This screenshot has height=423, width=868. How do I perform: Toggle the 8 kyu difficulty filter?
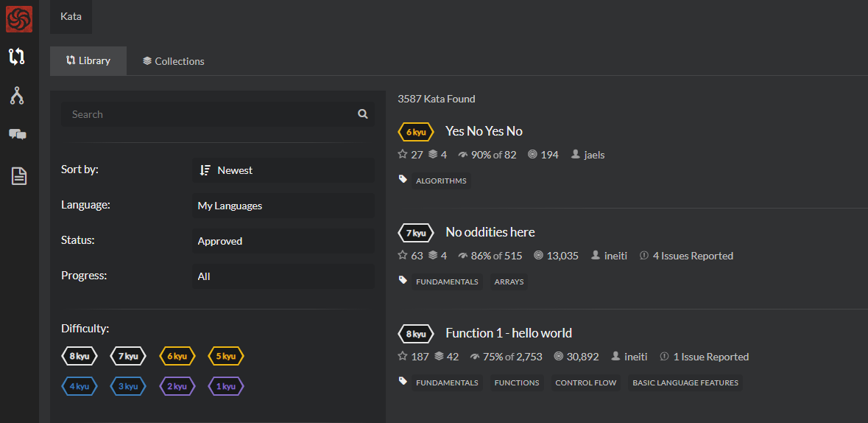click(x=80, y=356)
